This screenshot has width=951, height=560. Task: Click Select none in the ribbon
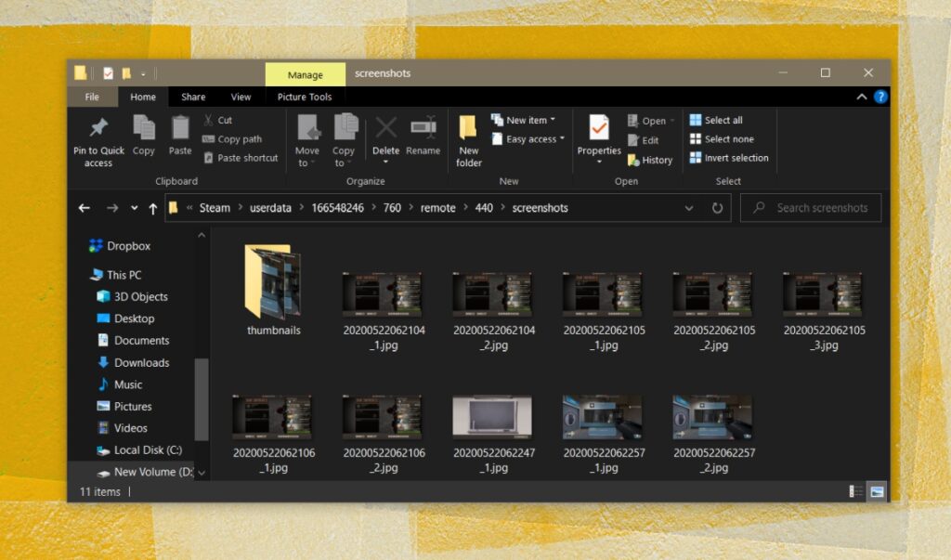(720, 138)
